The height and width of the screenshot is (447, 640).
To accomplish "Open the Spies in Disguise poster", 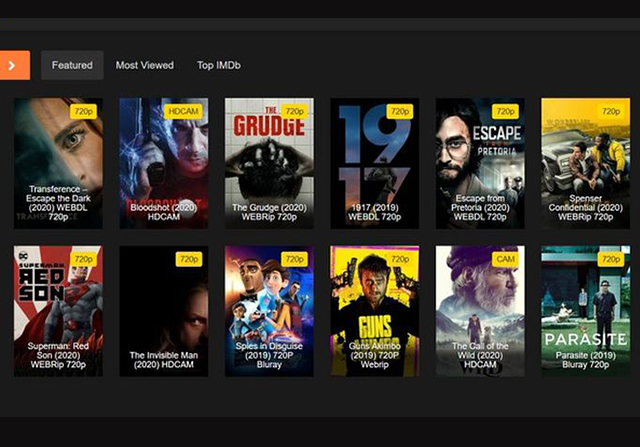I will point(269,311).
